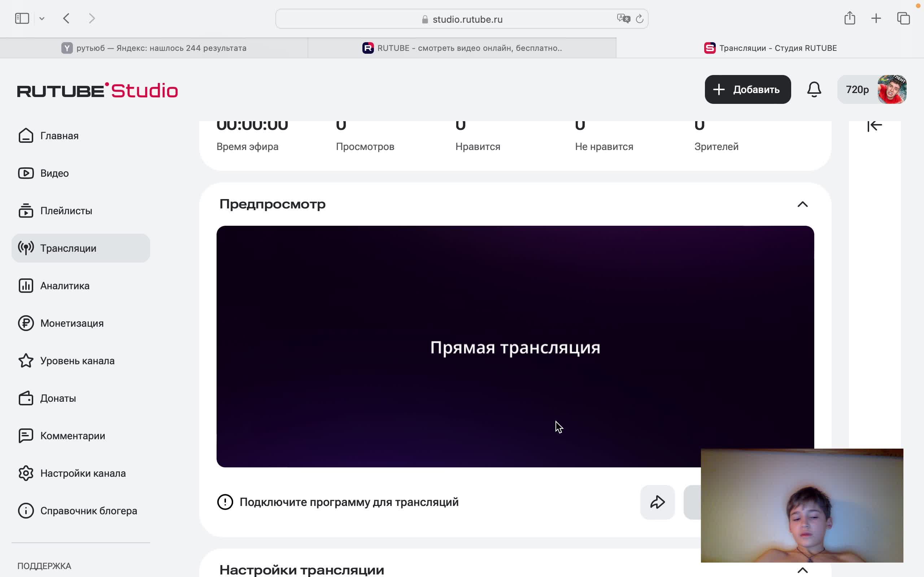Click the channel avatar thumbnail

click(895, 89)
